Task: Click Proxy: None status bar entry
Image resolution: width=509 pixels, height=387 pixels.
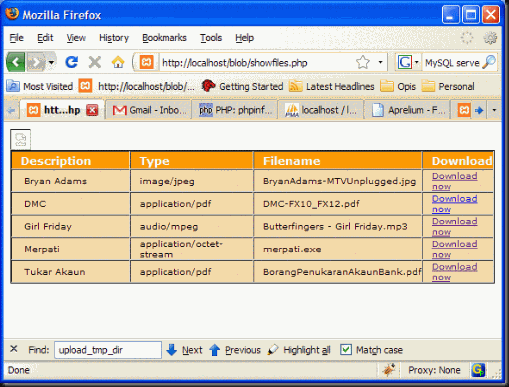Action: tap(434, 370)
